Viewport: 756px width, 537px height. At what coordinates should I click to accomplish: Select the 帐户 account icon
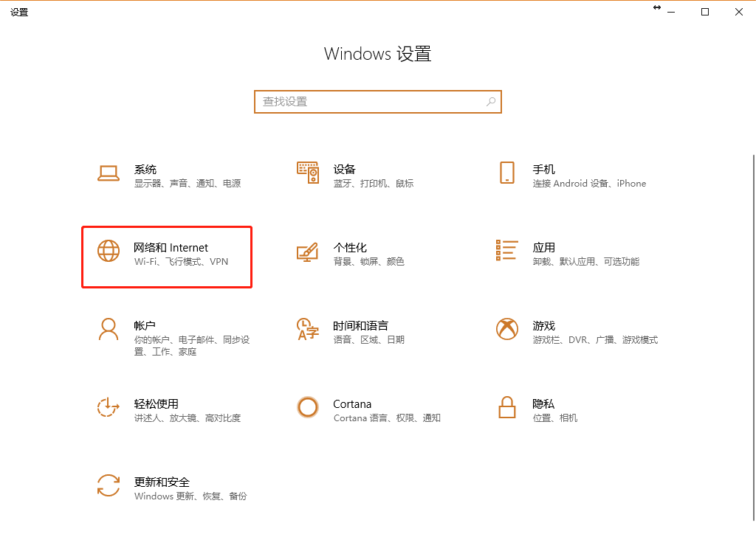tap(109, 330)
